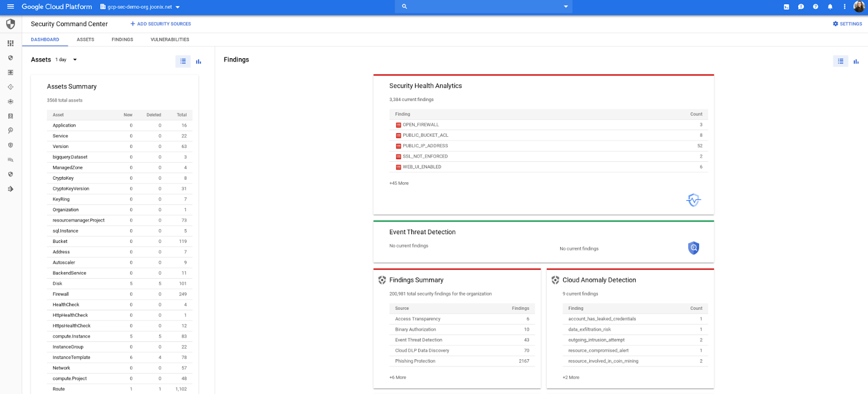Viewport: 868px width, 394px height.
Task: Click the red severity icon beside WEB_UI_ENABLED
Action: [398, 167]
